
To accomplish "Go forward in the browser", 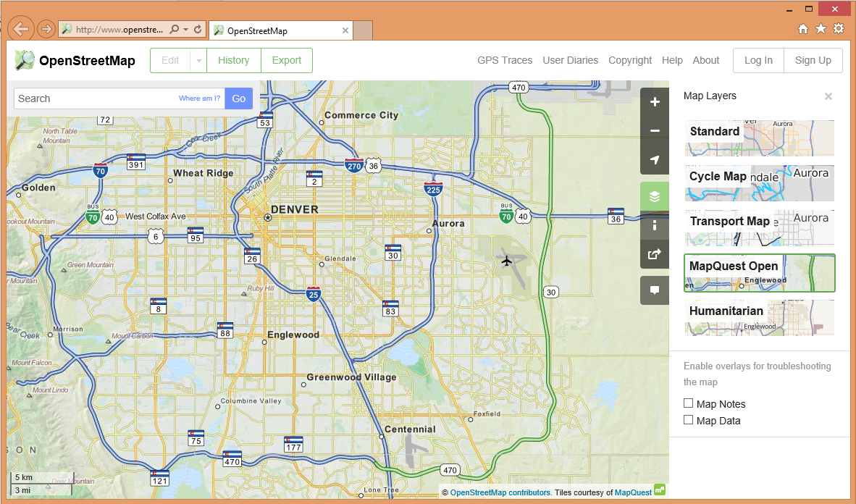I will 46,29.
